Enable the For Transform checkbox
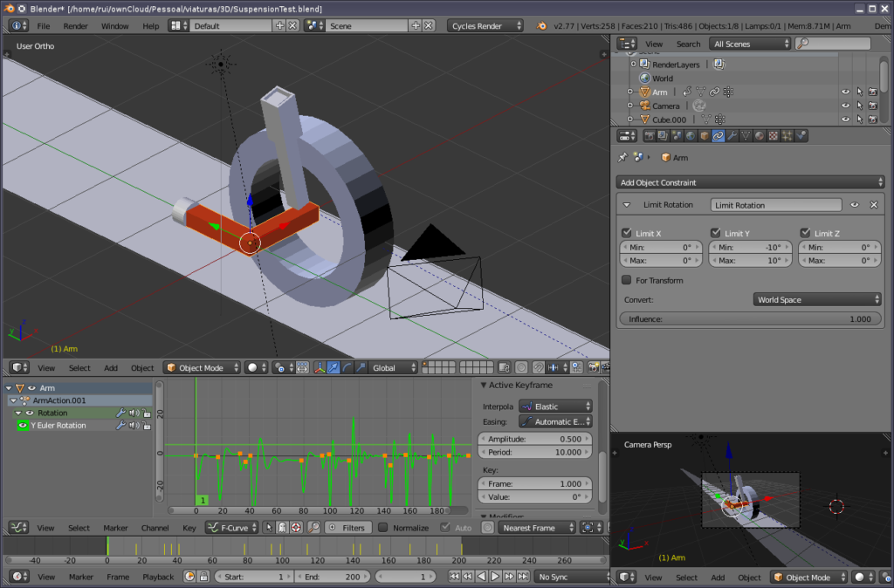Screen dimensions: 894x588 click(627, 280)
